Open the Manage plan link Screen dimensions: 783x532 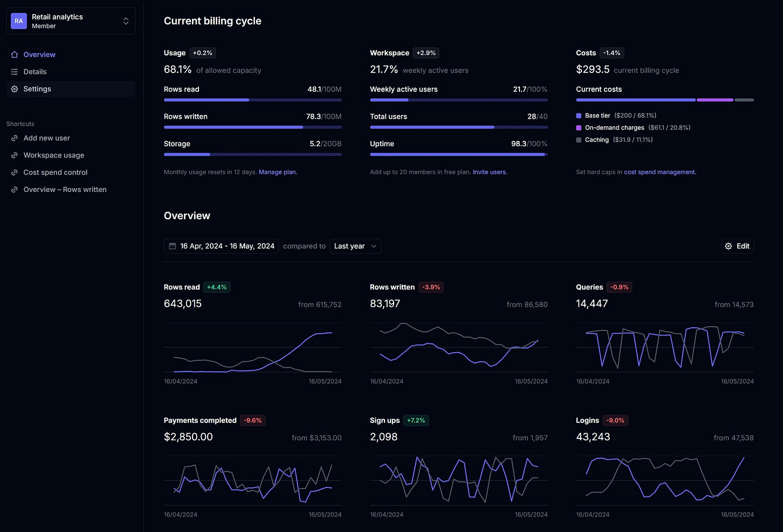click(277, 172)
